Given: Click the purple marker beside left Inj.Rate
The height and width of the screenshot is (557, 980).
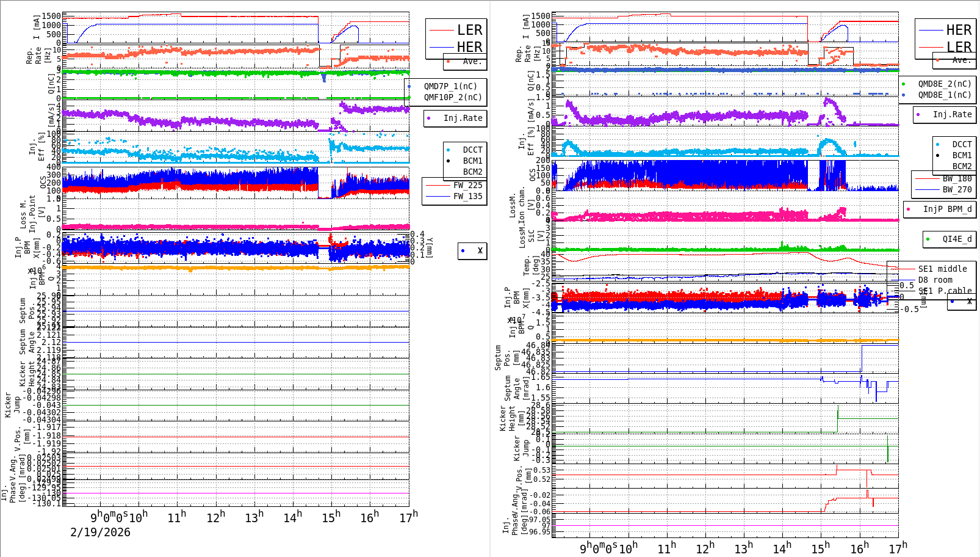Looking at the screenshot, I should pos(429,118).
